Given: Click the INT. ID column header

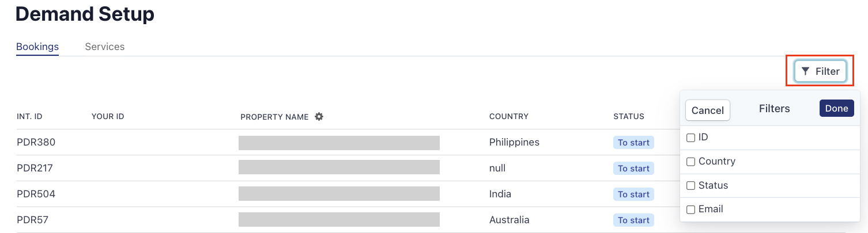Looking at the screenshot, I should tap(29, 117).
